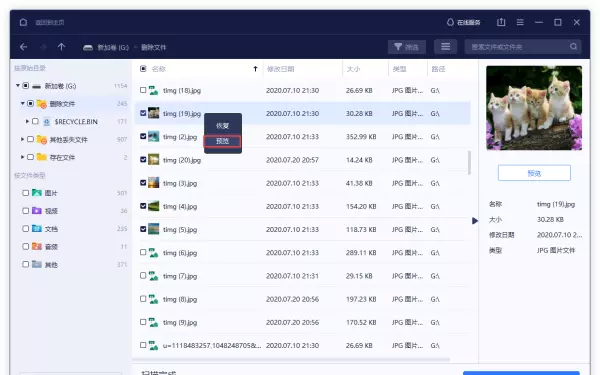Click the thumbnail icon of timg (19).jpg

153,113
